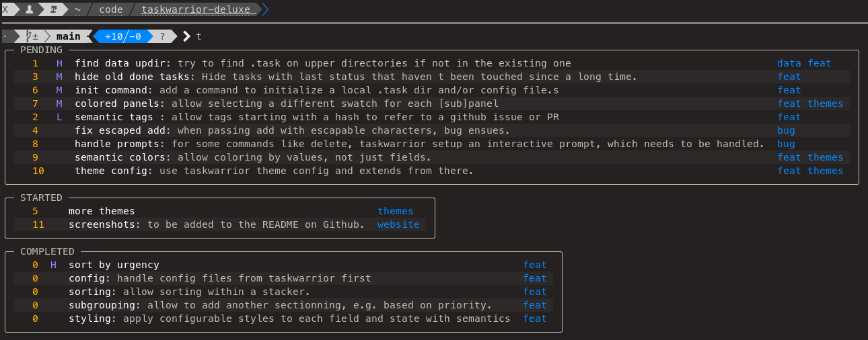Click the blue chevron after taskwarrior-deluxe
This screenshot has height=340, width=868.
264,9
